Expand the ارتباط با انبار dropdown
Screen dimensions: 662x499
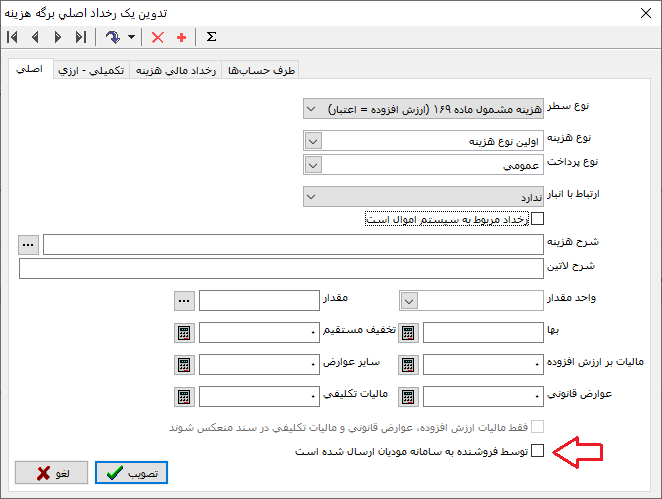point(312,196)
